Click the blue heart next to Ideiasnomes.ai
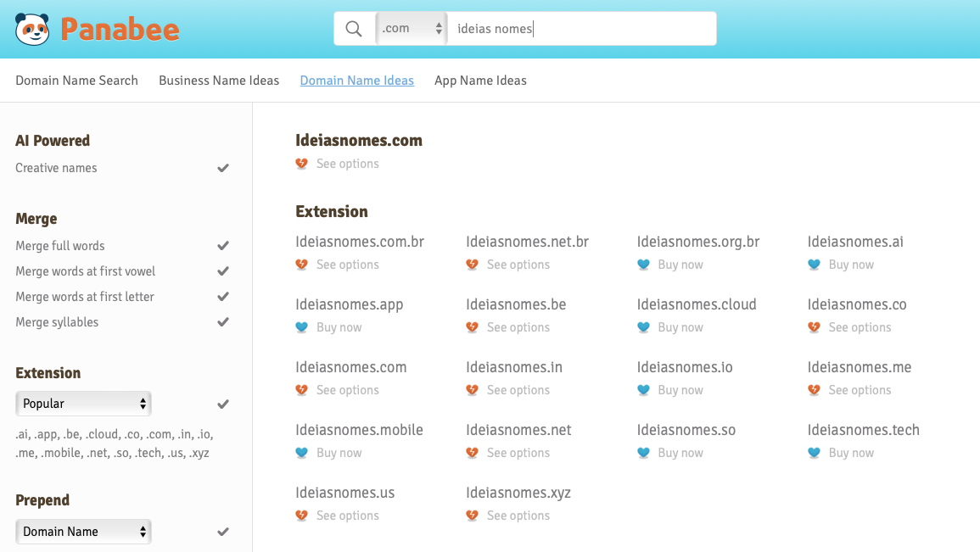This screenshot has height=552, width=980. (814, 265)
